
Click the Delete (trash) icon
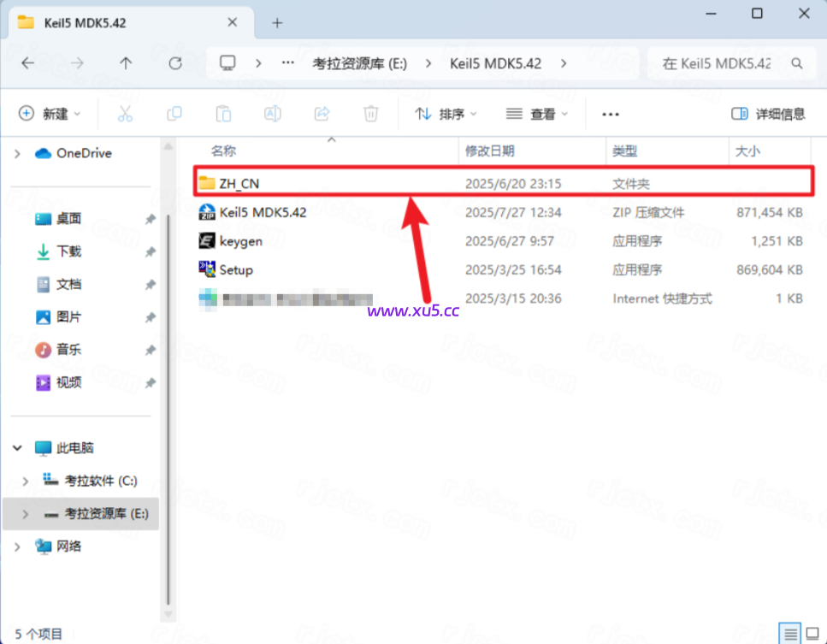(x=369, y=113)
